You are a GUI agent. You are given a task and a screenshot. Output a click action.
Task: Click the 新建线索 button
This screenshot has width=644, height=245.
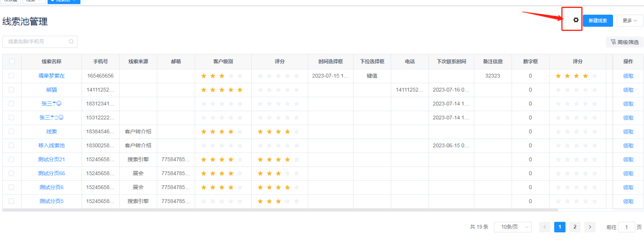598,21
